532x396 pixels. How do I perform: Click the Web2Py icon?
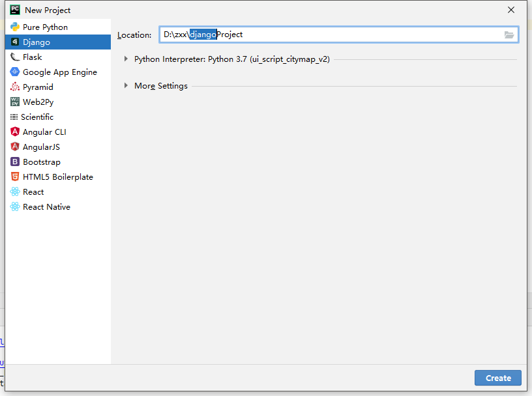pyautogui.click(x=15, y=102)
